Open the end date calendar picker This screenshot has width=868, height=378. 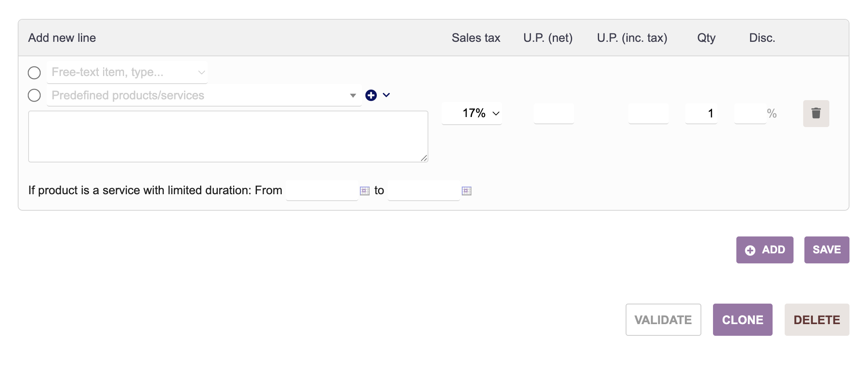[466, 191]
